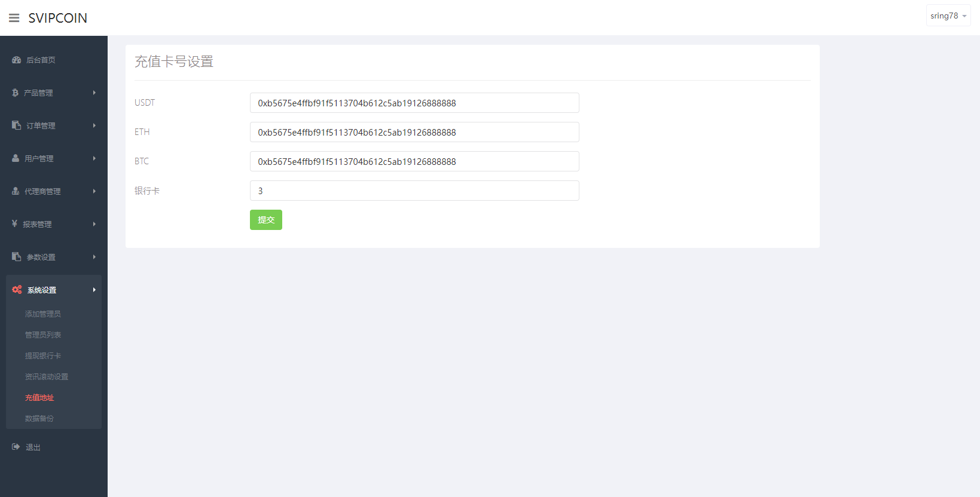Click the dashboard icon beside 后台首页
The width and height of the screenshot is (980, 497).
(x=16, y=60)
